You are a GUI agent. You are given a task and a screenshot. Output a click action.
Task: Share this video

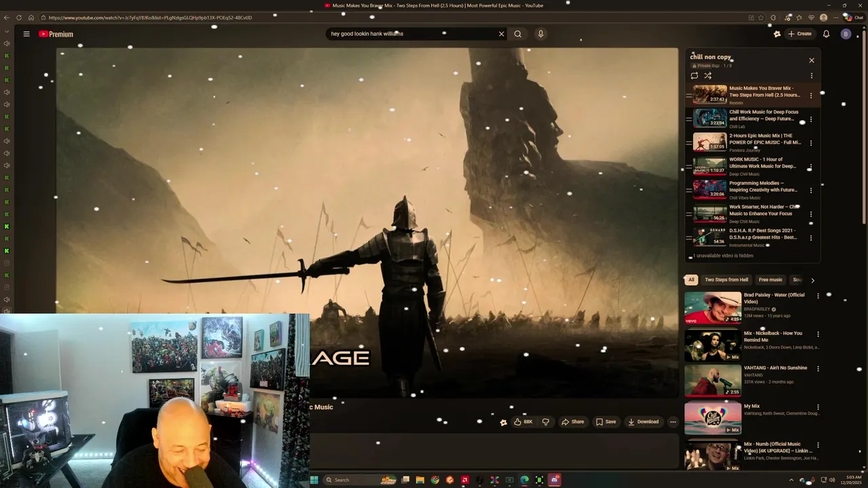tap(572, 422)
